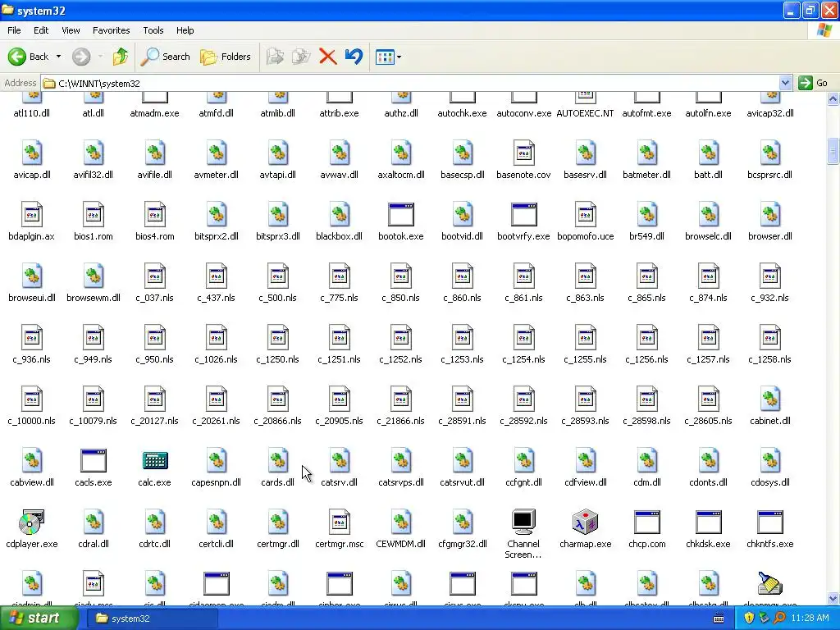Select the file name c_936.nls
The height and width of the screenshot is (630, 840).
[32, 359]
